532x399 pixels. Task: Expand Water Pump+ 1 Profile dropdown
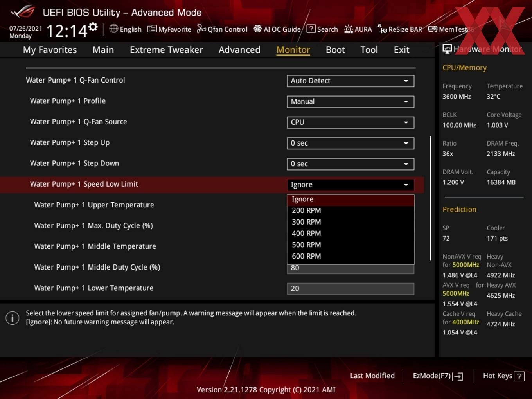click(350, 101)
